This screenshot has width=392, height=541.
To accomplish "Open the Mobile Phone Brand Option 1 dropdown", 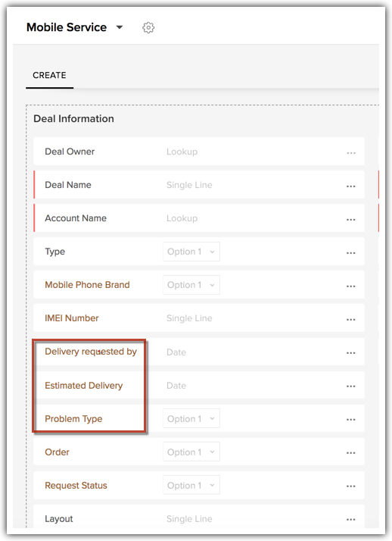I will (191, 285).
